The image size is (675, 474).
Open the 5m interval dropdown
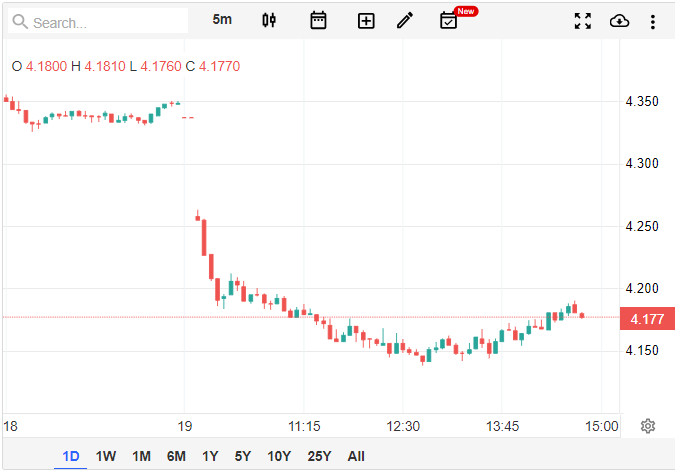pyautogui.click(x=222, y=20)
